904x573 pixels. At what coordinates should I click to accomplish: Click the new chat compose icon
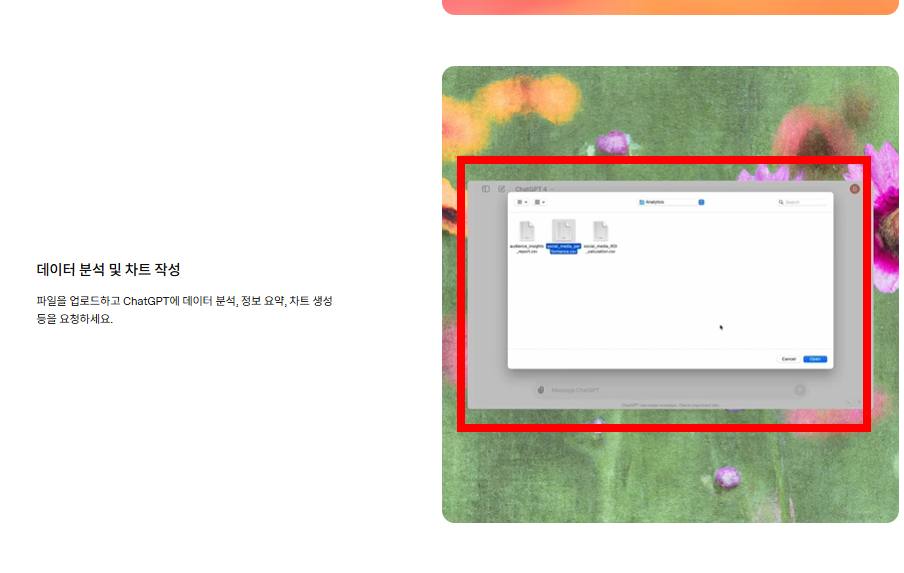click(x=502, y=189)
